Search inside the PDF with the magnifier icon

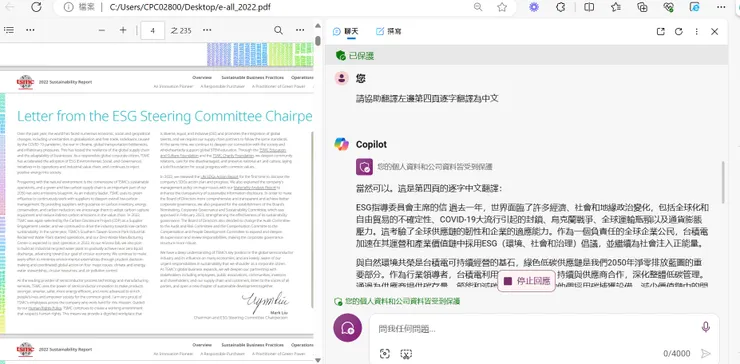(x=278, y=30)
